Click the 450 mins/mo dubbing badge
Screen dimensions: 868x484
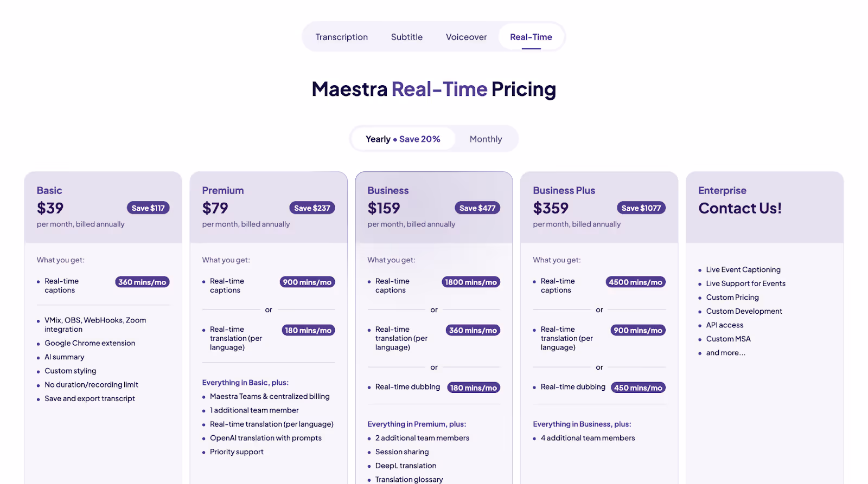[x=638, y=388]
